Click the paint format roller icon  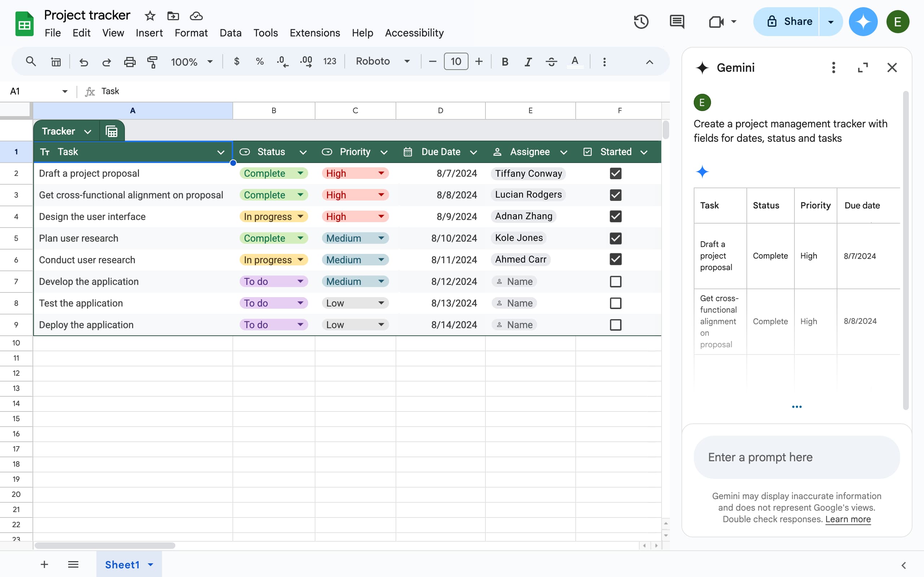152,62
